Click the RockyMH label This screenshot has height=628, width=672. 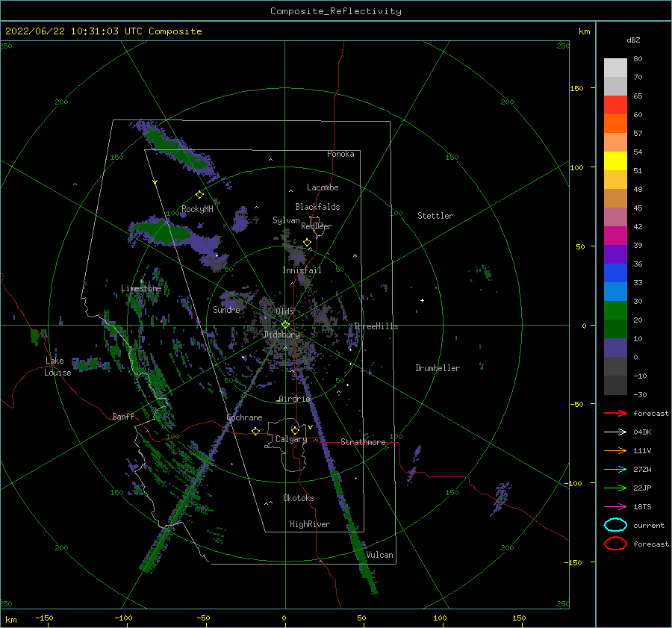point(197,209)
